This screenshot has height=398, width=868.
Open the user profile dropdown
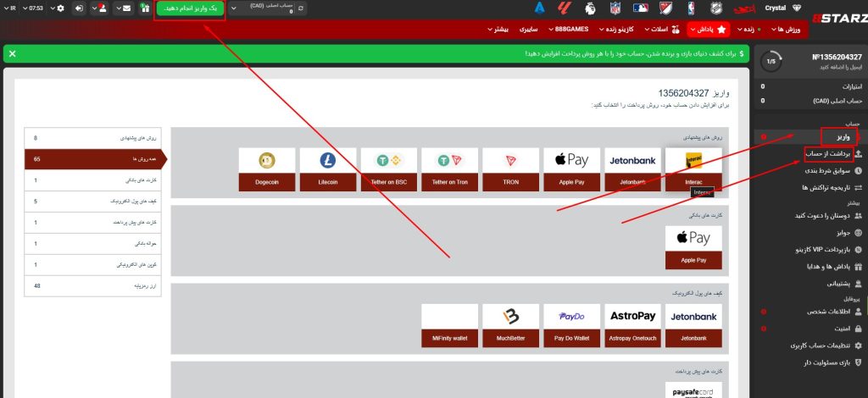coord(99,8)
